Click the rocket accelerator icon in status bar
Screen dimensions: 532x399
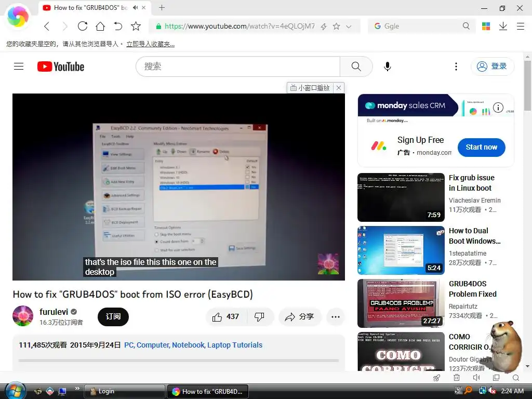[436, 378]
